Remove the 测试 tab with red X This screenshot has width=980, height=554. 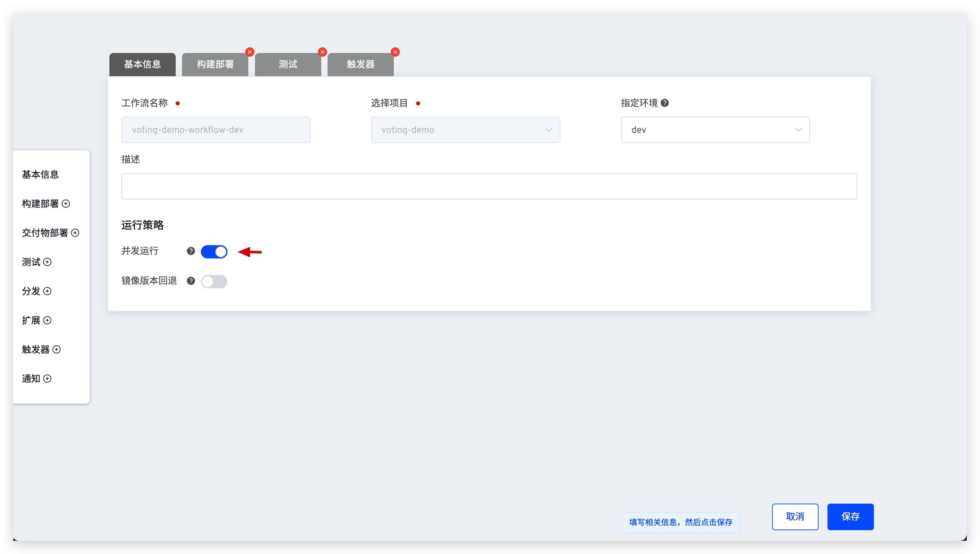[x=322, y=52]
